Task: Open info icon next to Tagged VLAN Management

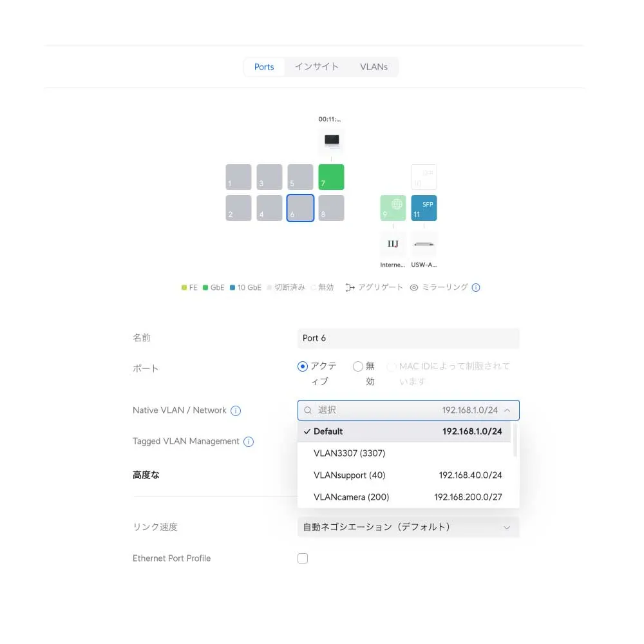Action: [x=249, y=442]
